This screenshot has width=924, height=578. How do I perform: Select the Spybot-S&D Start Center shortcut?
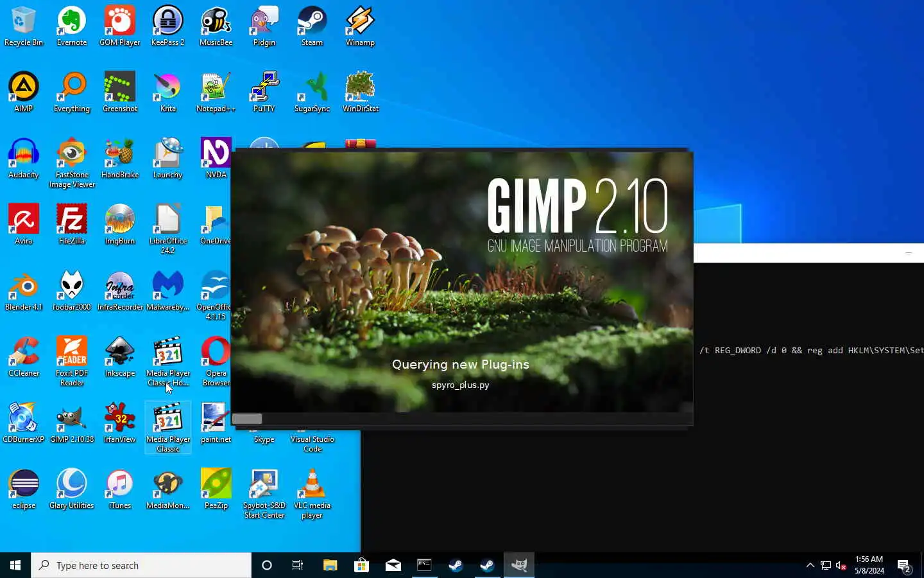coord(264,494)
